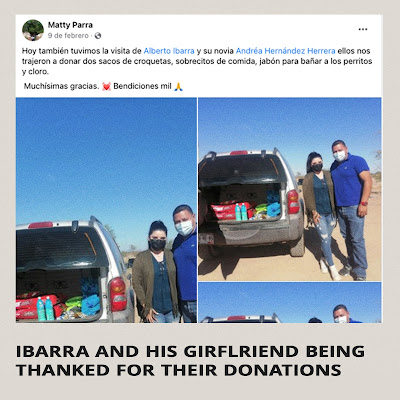Open the Andréa Hernández Herrera tagged link
This screenshot has height=400, width=400.
(x=285, y=51)
